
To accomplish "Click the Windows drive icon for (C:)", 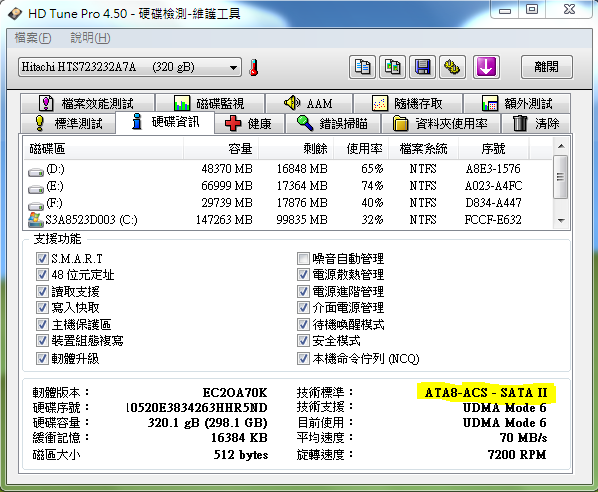I will (x=35, y=220).
